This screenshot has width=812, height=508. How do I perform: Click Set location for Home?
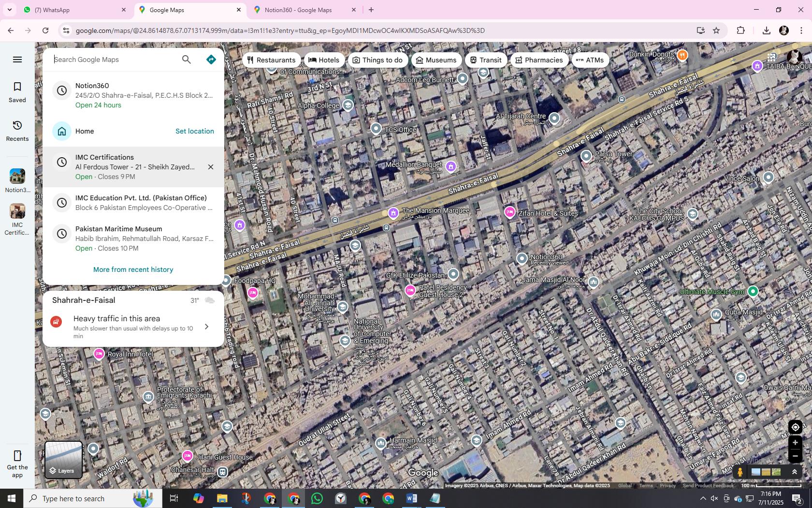[195, 131]
